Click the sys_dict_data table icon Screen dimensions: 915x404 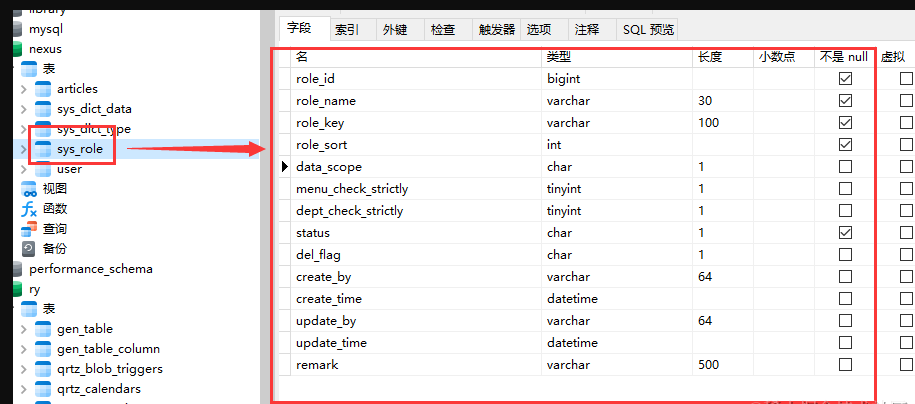(x=43, y=109)
